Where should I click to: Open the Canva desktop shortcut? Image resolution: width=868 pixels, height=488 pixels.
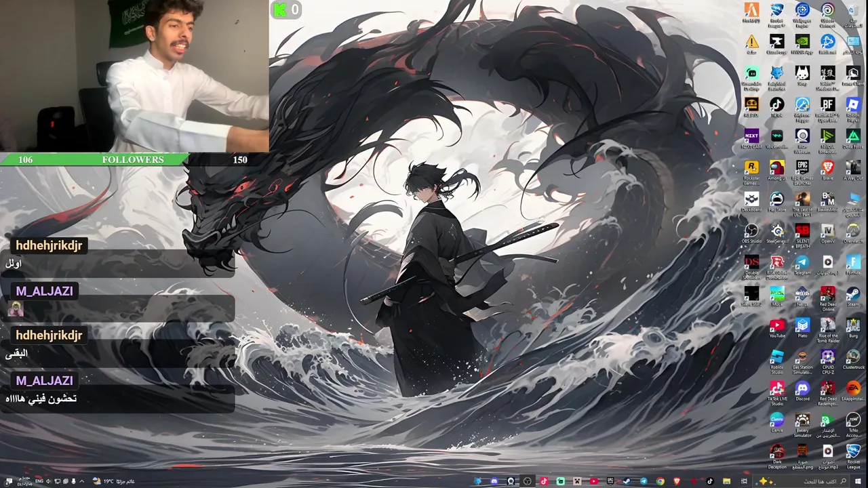pos(777,422)
